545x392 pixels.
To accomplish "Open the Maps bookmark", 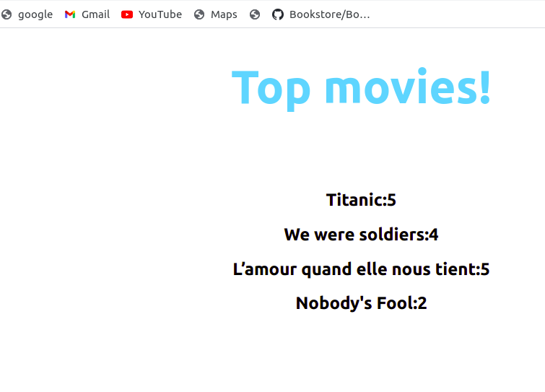I will point(216,14).
